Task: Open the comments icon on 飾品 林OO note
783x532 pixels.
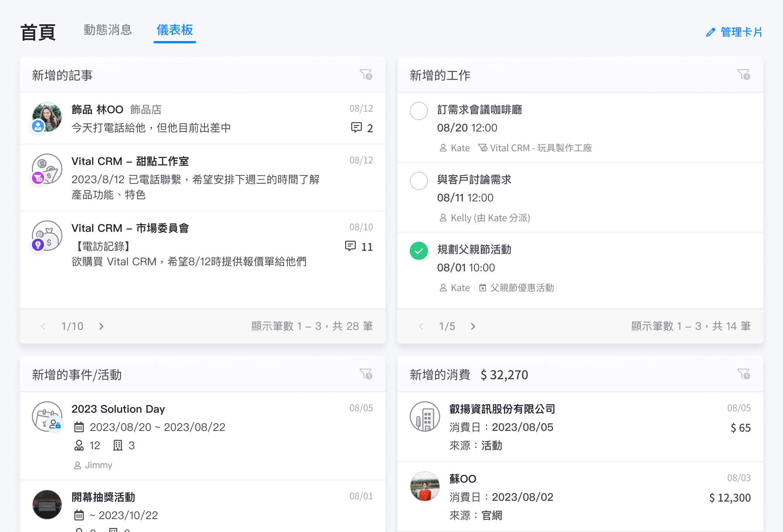Action: click(356, 127)
